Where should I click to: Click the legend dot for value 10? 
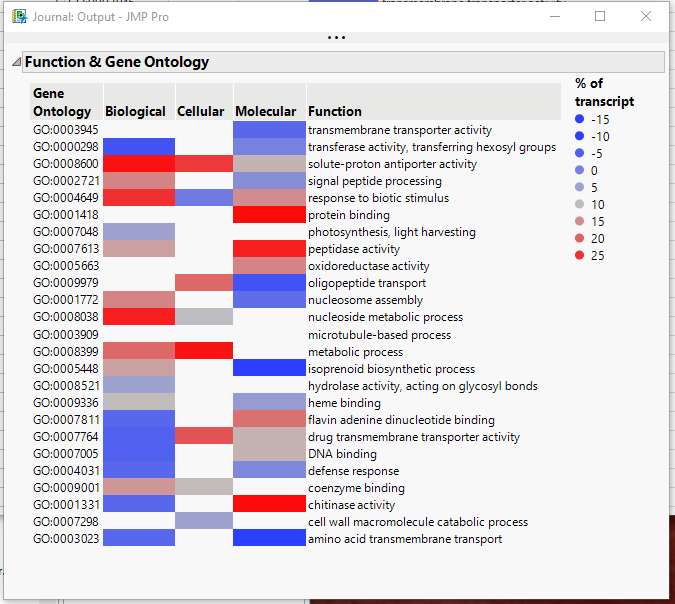[x=580, y=204]
